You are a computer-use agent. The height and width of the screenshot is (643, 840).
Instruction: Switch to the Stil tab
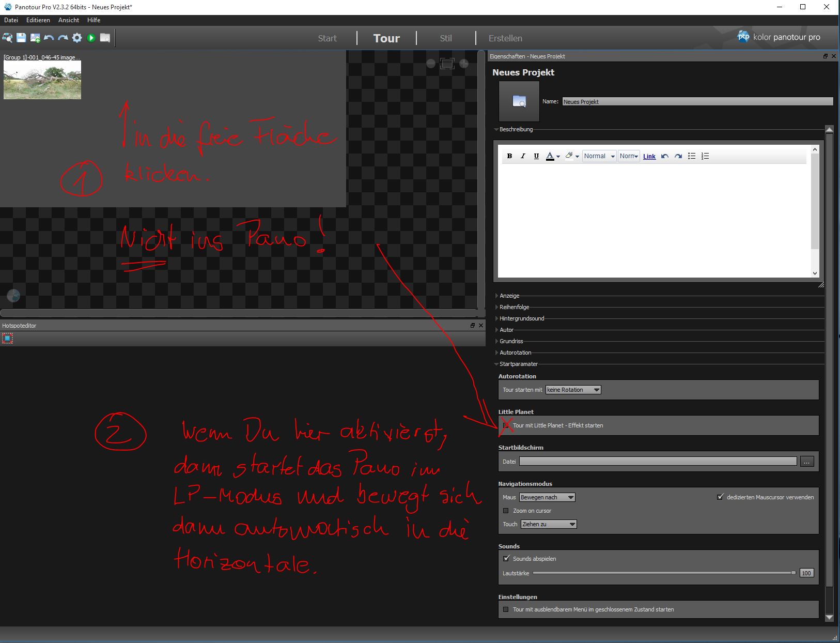(x=445, y=38)
